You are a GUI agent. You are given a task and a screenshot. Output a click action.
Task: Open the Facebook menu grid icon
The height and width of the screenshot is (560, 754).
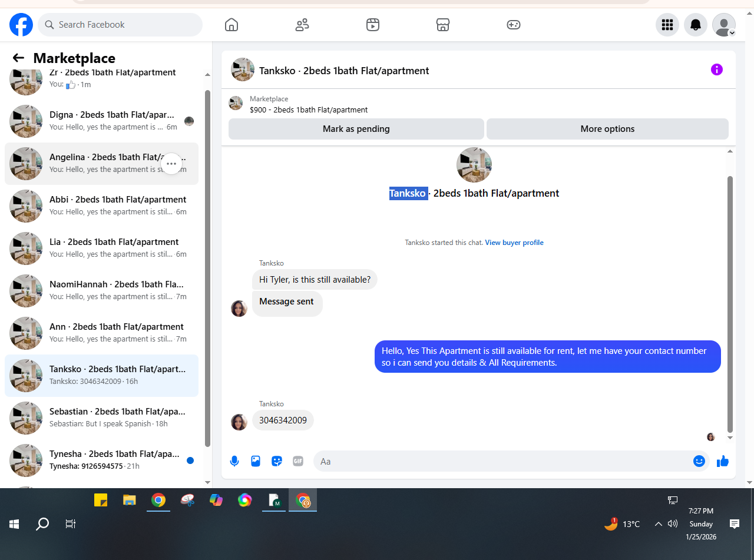[x=667, y=25]
